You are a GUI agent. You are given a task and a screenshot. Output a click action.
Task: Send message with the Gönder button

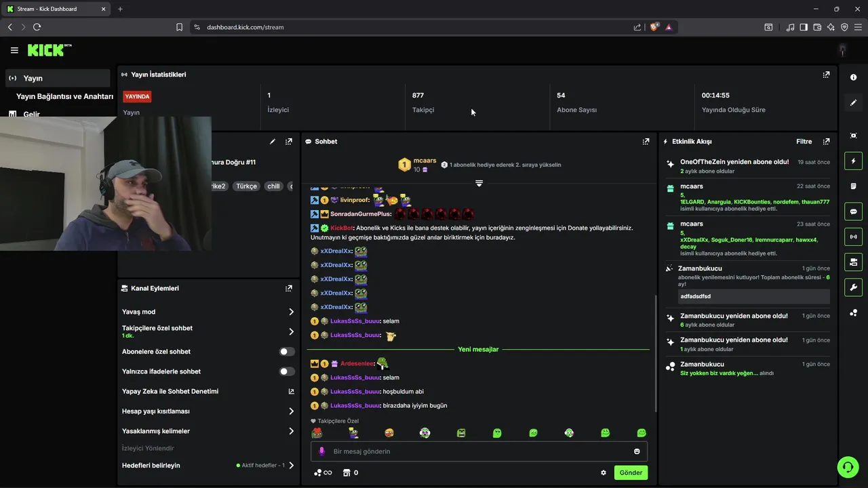tap(631, 472)
